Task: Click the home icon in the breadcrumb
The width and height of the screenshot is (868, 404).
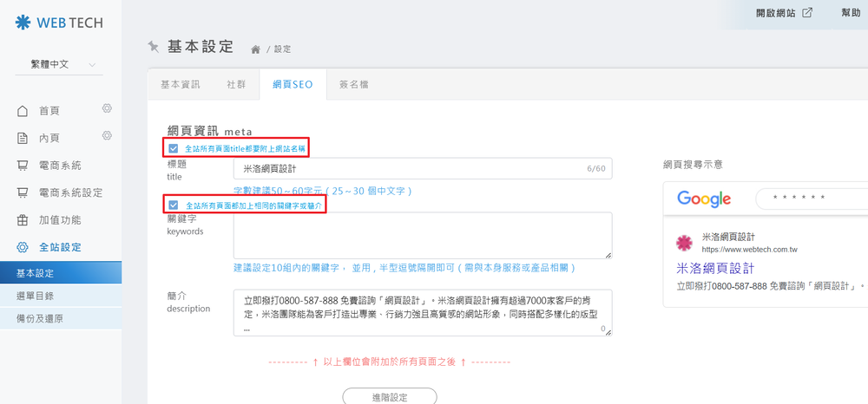Action: coord(256,49)
